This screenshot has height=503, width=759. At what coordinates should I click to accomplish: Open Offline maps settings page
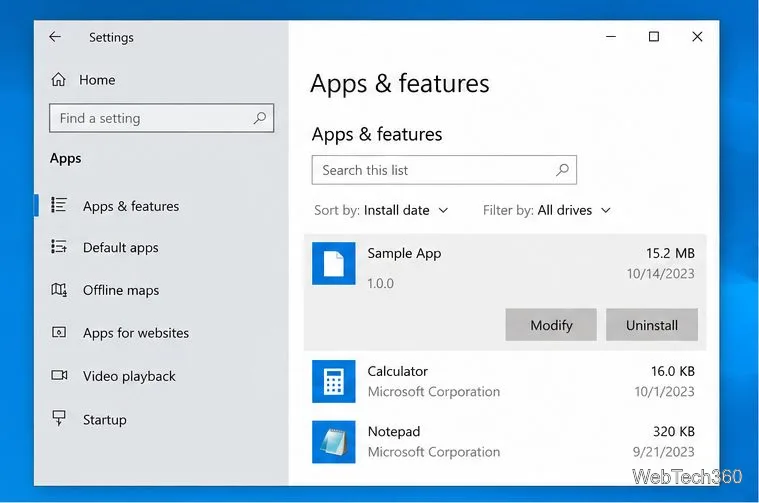(121, 290)
